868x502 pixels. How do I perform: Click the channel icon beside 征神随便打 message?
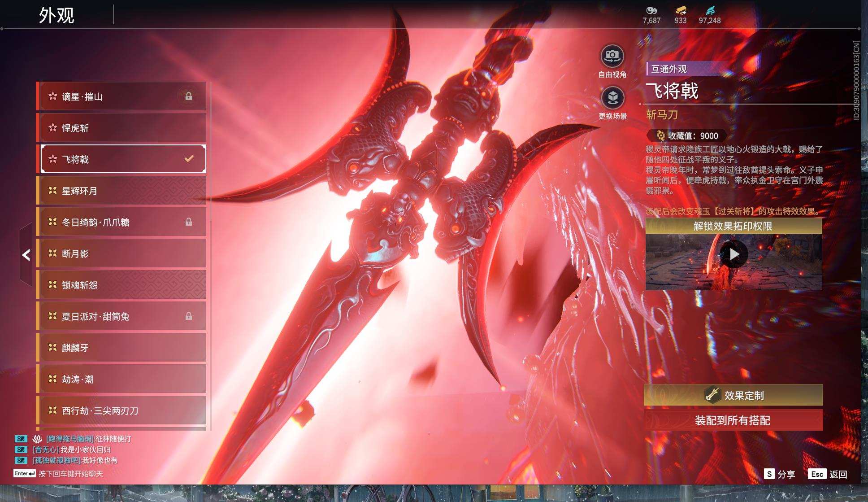[x=21, y=439]
